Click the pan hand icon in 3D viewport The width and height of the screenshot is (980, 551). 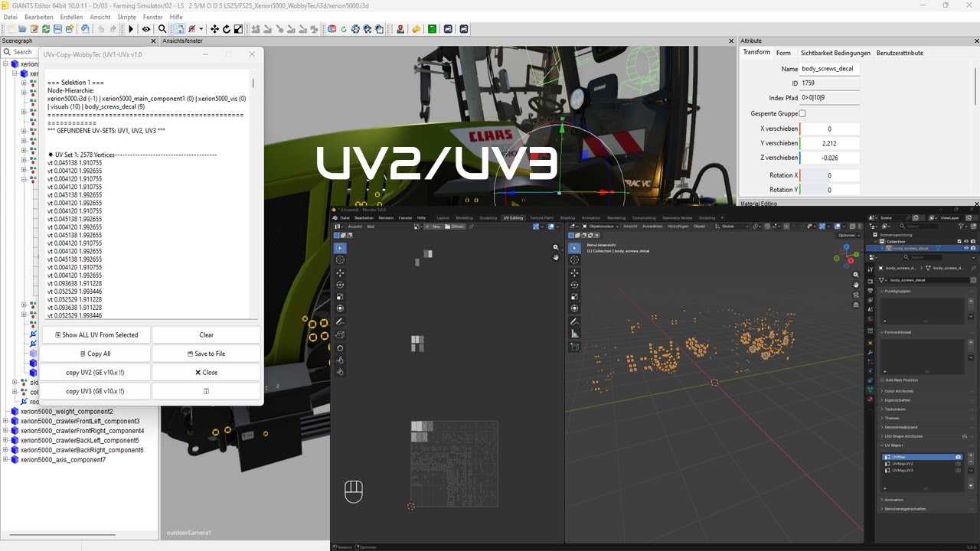pyautogui.click(x=856, y=285)
